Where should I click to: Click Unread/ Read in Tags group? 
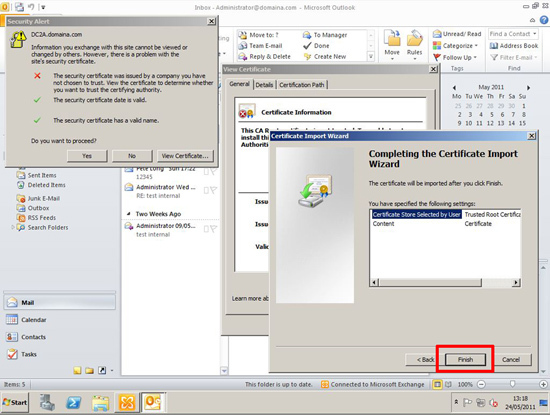click(457, 34)
